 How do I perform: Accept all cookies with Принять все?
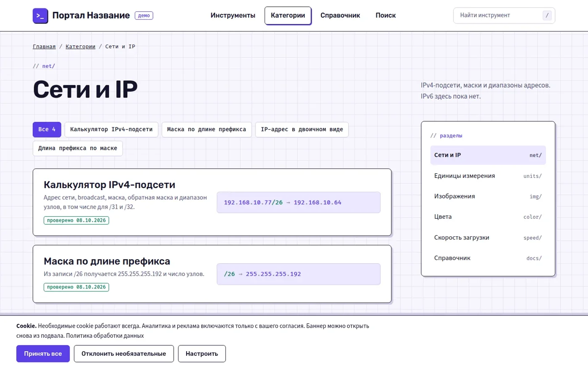click(43, 354)
